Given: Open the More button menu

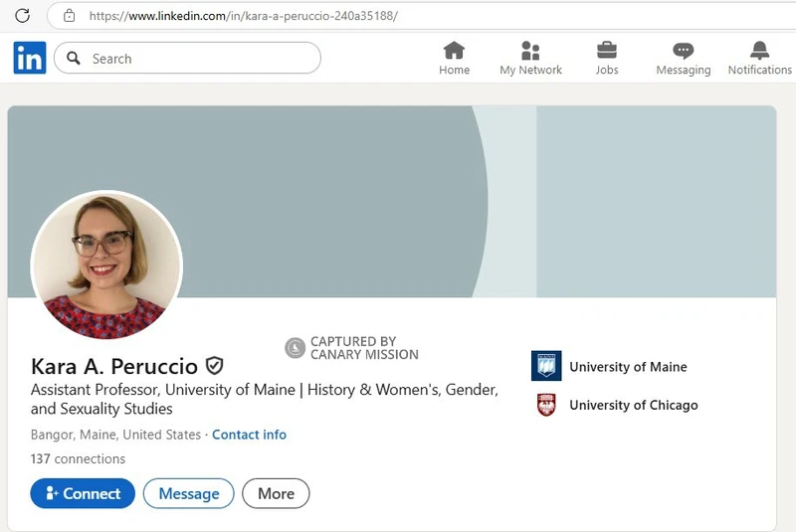Looking at the screenshot, I should pos(276,493).
